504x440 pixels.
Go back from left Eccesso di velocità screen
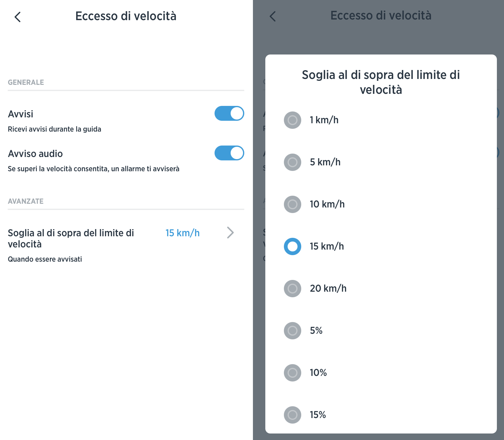[x=18, y=17]
